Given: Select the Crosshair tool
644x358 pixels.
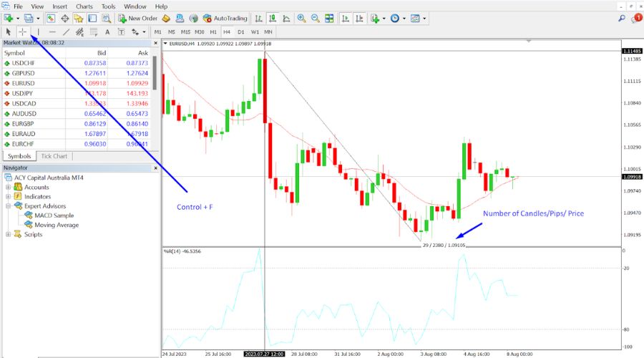Looking at the screenshot, I should (x=23, y=32).
